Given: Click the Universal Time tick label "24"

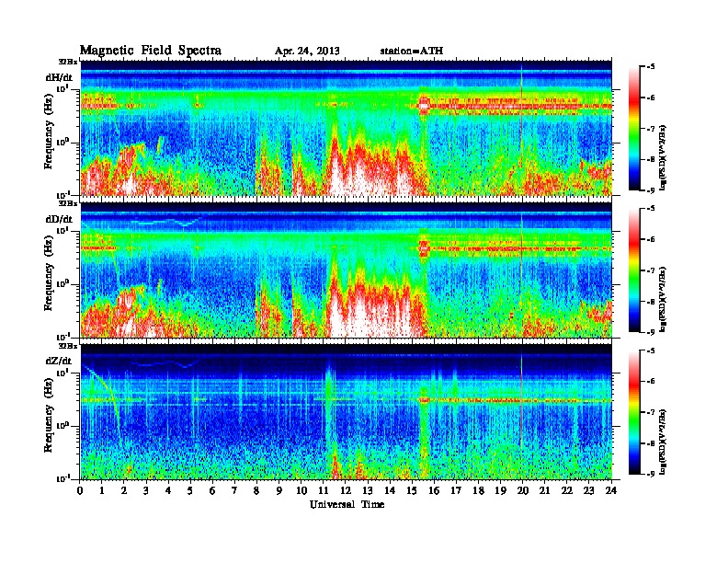Looking at the screenshot, I should click(x=611, y=490).
